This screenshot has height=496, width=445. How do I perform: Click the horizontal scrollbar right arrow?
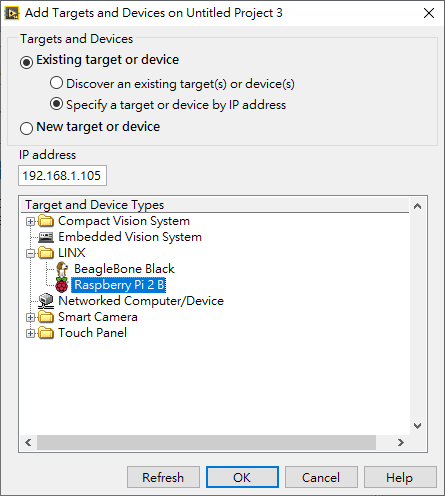401,442
